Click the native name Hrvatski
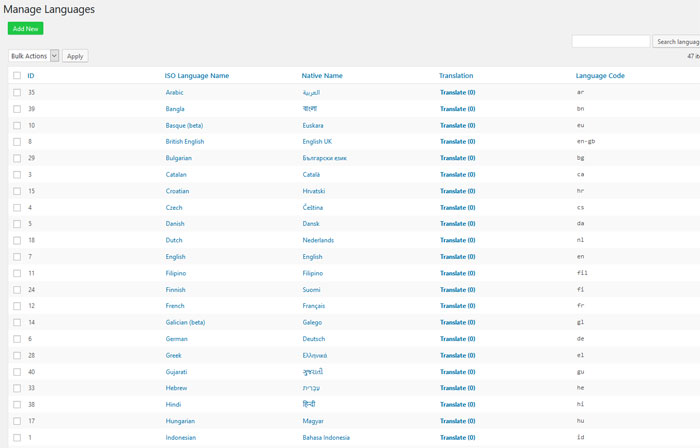This screenshot has height=448, width=700. [x=314, y=191]
